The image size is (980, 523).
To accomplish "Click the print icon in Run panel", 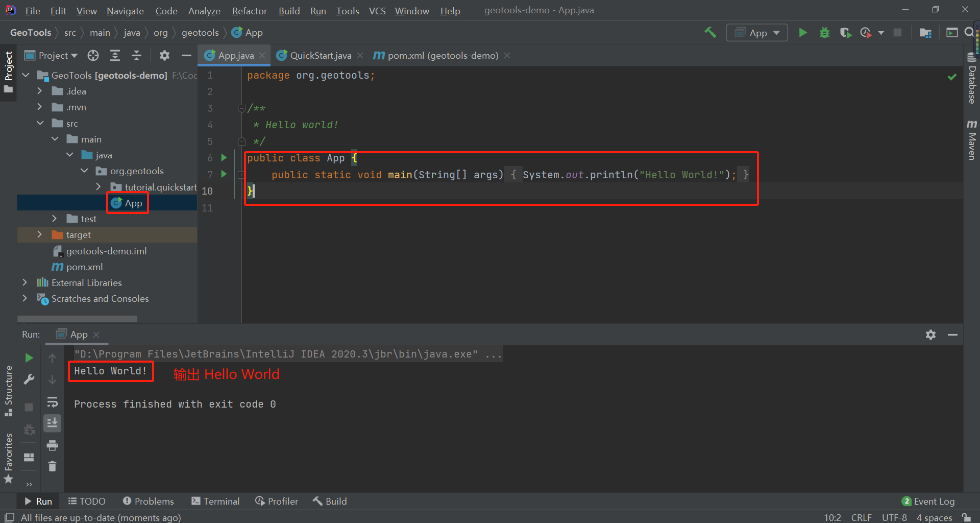I will [x=52, y=445].
